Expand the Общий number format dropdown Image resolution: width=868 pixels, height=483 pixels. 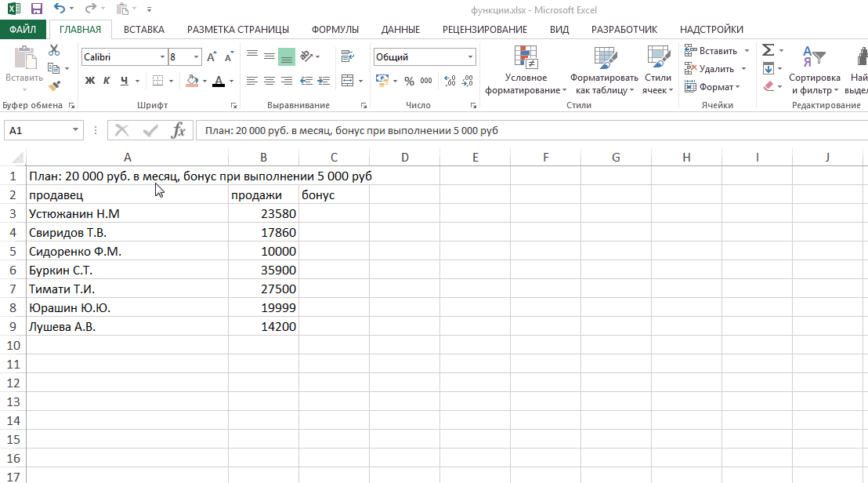click(471, 57)
